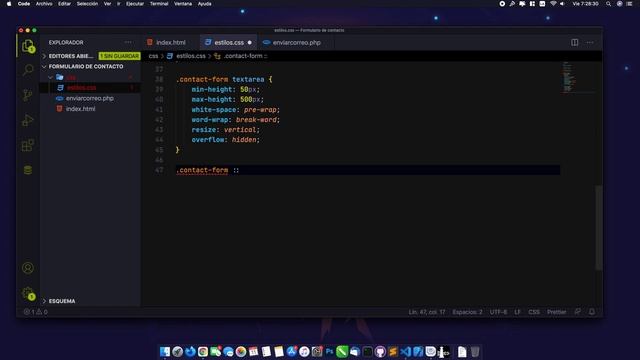640x360 pixels.
Task: Open the Ayuda menu
Action: pos(204,4)
